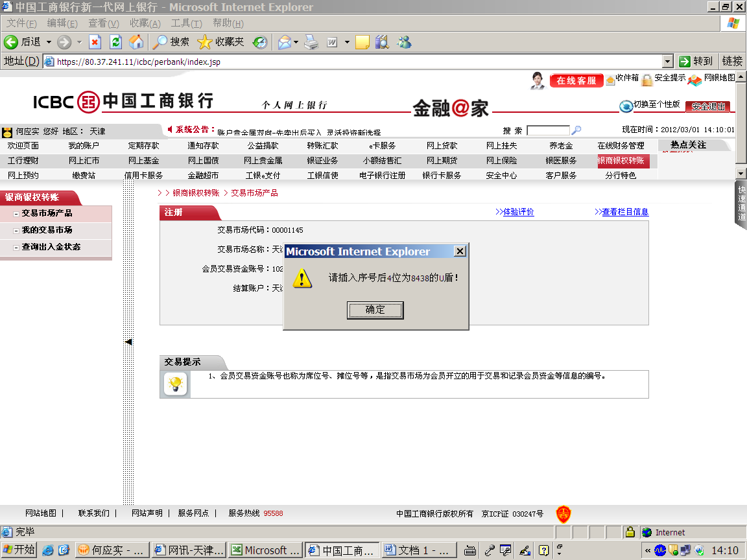Viewport: 747px width, 560px height.
Task: Collapse sidebar with the black arrow handle
Action: pos(128,342)
